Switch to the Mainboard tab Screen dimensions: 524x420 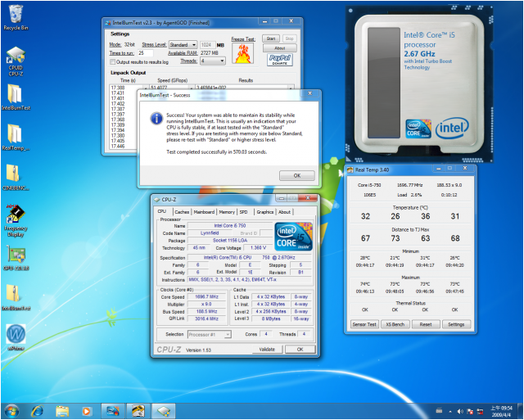204,212
